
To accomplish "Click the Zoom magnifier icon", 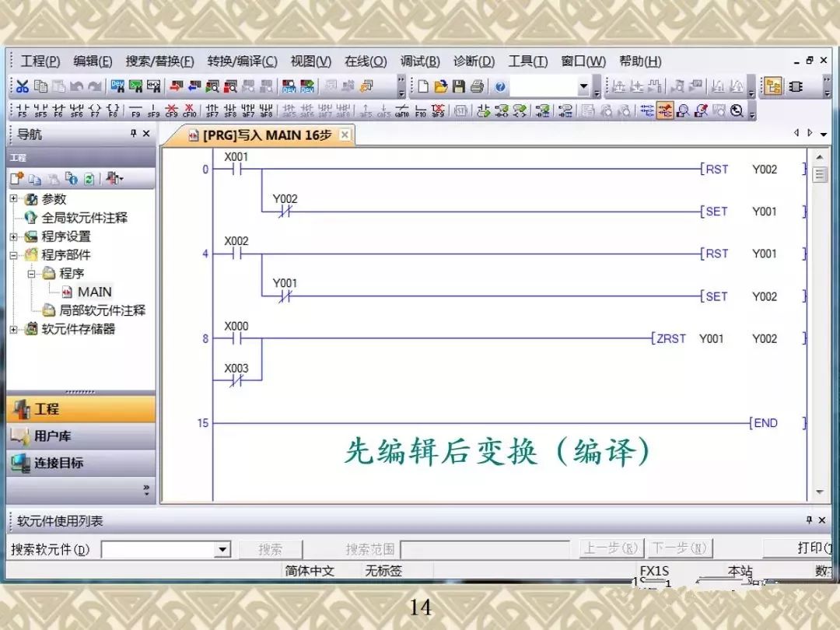I will pyautogui.click(x=737, y=110).
